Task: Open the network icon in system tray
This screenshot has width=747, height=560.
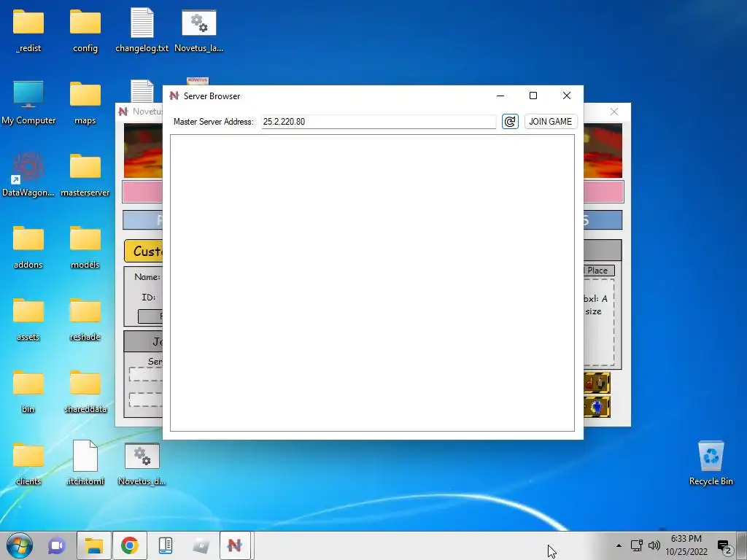Action: pyautogui.click(x=636, y=545)
